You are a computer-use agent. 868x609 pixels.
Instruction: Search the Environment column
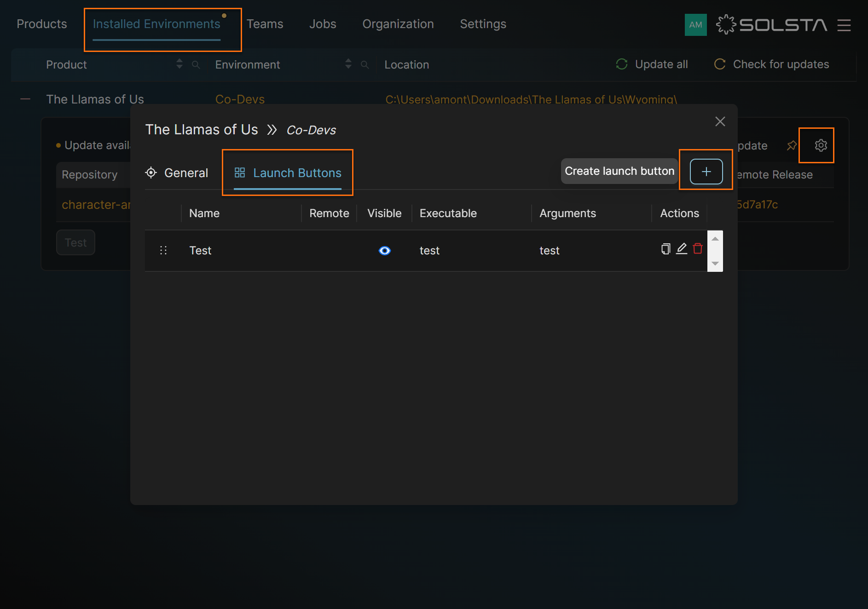point(365,65)
